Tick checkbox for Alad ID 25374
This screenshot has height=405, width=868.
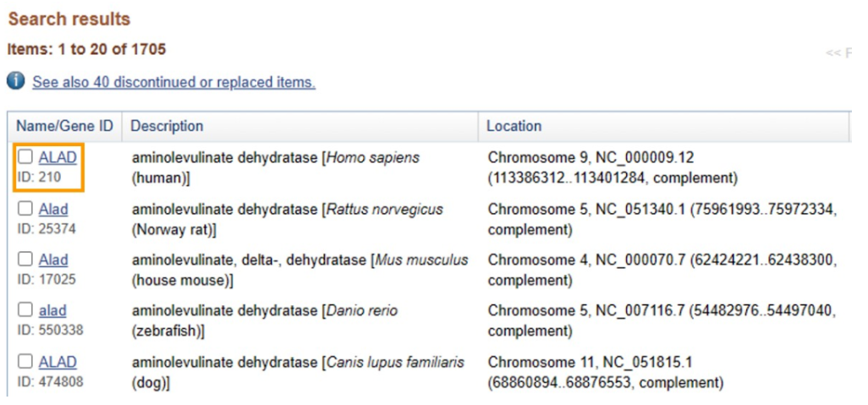click(x=25, y=209)
